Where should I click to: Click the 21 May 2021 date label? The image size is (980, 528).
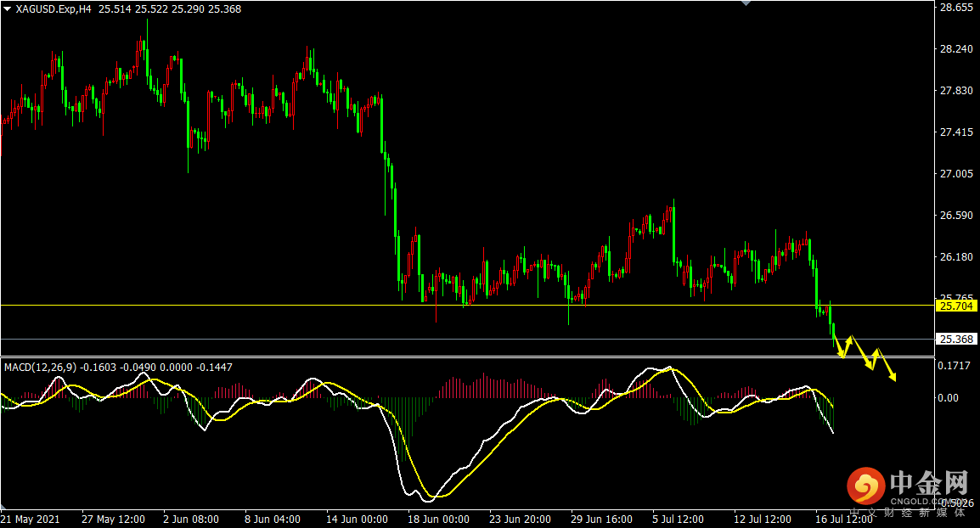pos(31,519)
